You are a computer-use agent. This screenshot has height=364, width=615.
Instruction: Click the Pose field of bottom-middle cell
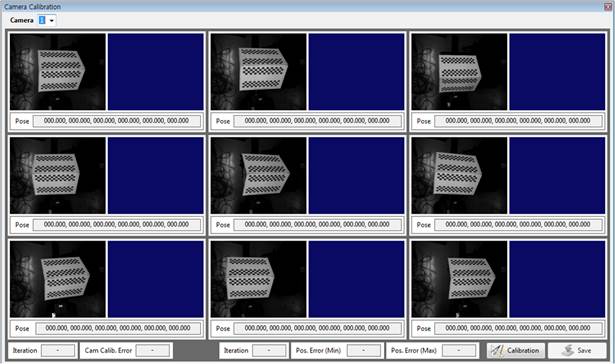pos(317,328)
